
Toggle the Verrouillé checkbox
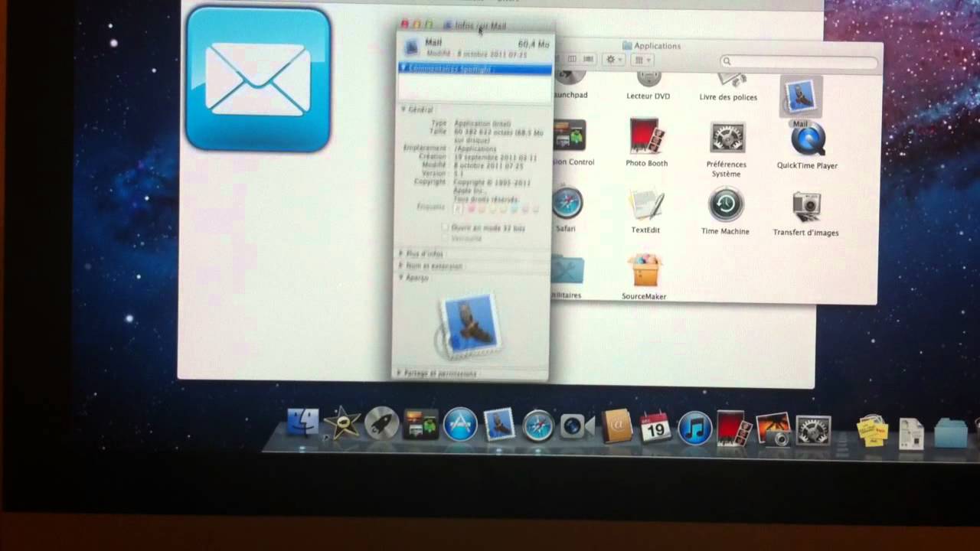[x=445, y=238]
